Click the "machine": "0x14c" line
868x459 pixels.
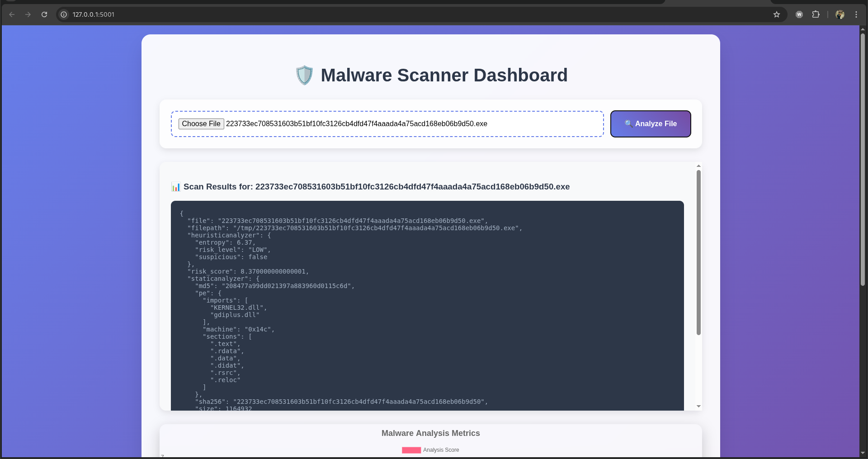pyautogui.click(x=239, y=329)
